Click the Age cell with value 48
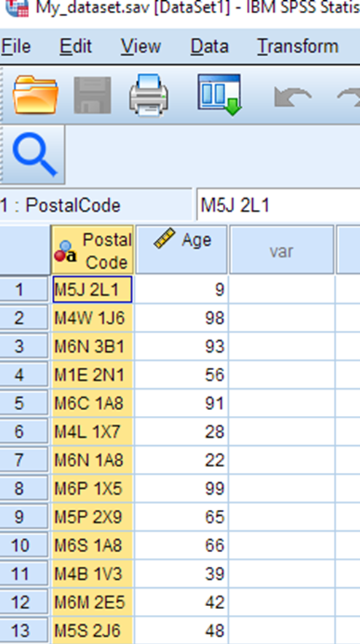The height and width of the screenshot is (644, 360). pyautogui.click(x=181, y=630)
